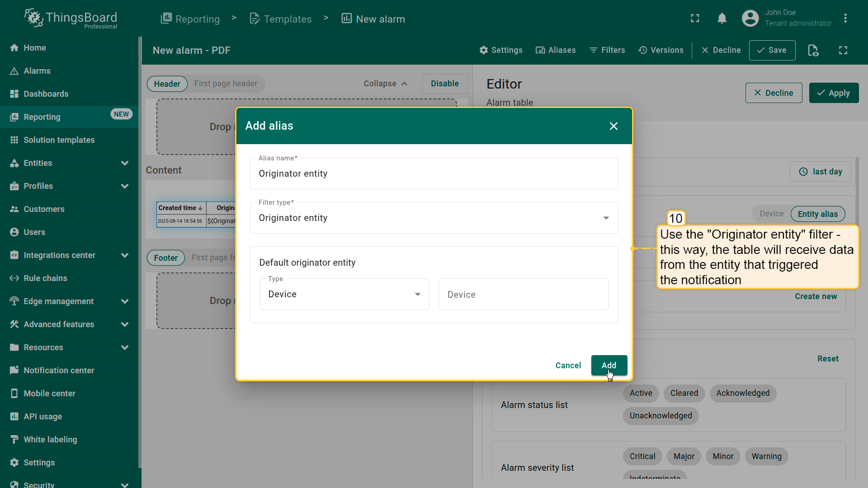Open the entity Type dropdown
This screenshot has width=868, height=488.
(x=344, y=294)
